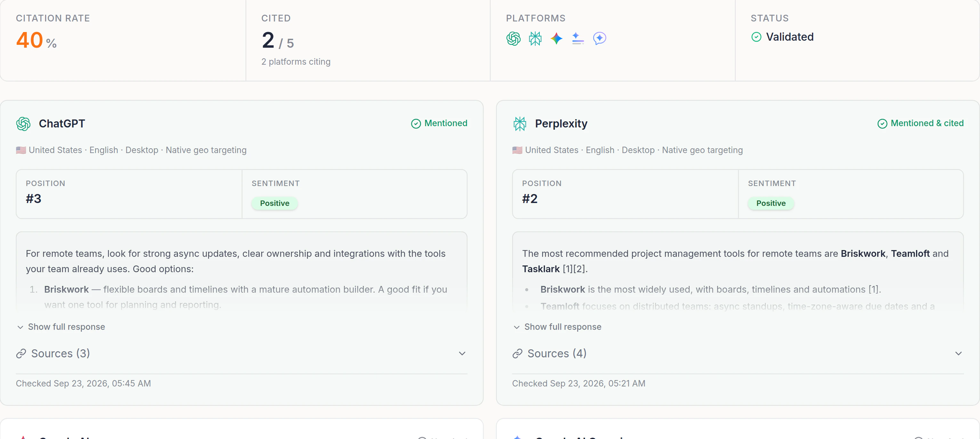Click the 'Mentioned & cited' status label
The height and width of the screenshot is (439, 980).
(927, 123)
